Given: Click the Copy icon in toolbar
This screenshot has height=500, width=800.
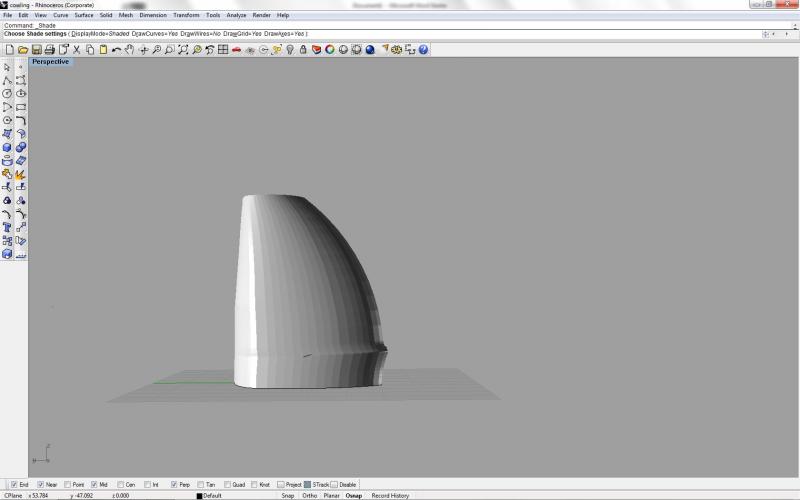Looking at the screenshot, I should tap(90, 49).
